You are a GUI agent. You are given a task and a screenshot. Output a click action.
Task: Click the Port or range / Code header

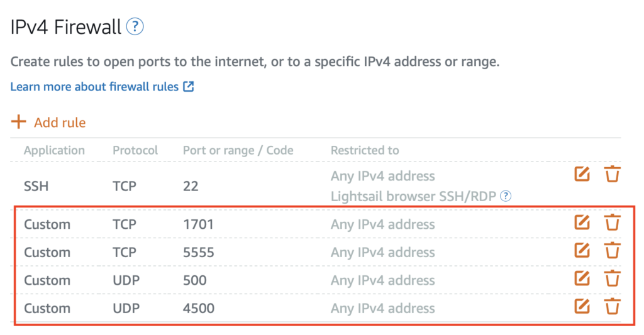point(238,150)
